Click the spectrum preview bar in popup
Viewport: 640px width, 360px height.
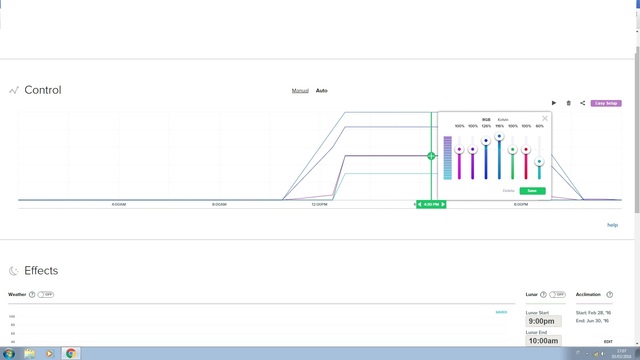pyautogui.click(x=448, y=158)
